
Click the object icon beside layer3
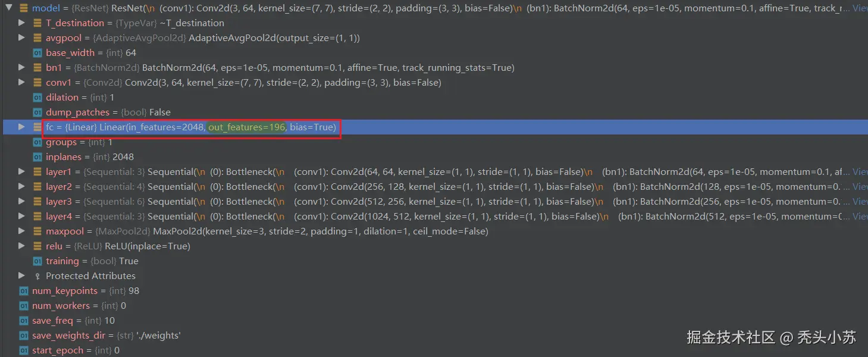coord(37,202)
